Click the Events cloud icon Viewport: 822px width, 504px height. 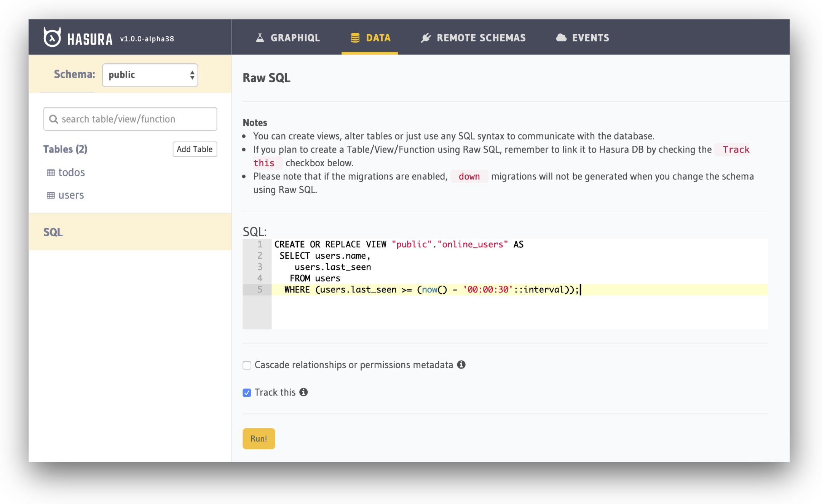(561, 38)
